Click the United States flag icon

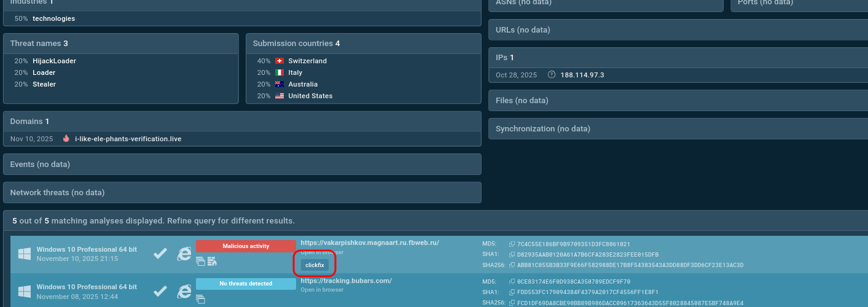[280, 96]
